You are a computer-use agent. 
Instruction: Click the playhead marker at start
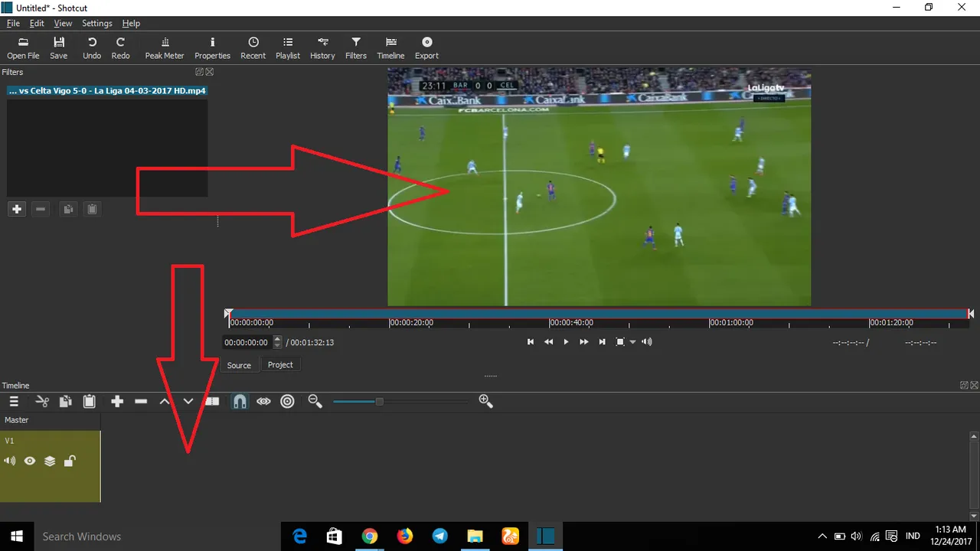[x=228, y=314]
